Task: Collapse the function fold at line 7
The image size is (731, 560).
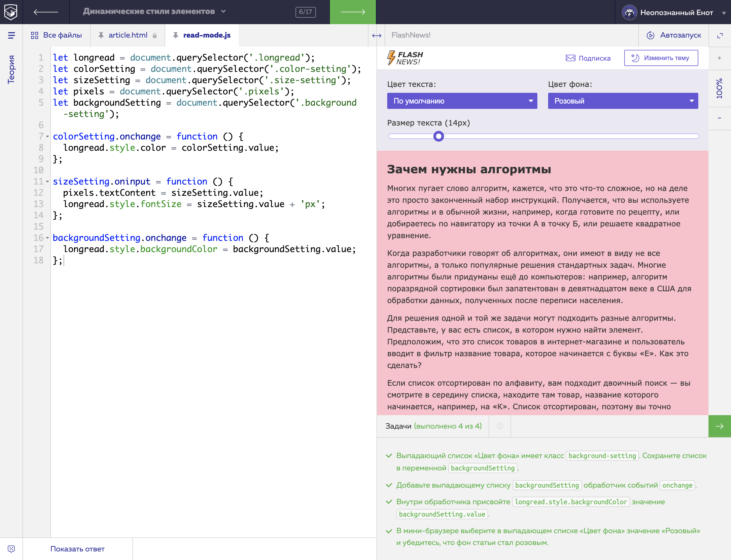Action: click(x=47, y=137)
